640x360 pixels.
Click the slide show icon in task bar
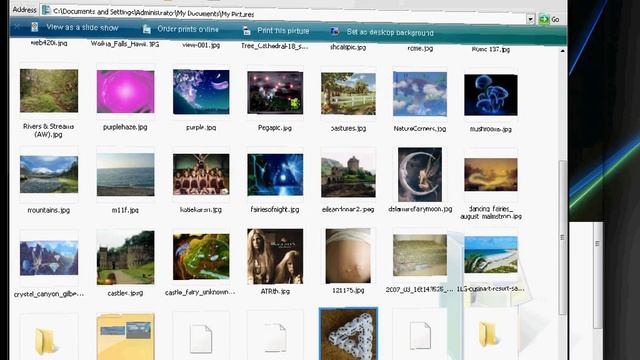click(35, 27)
